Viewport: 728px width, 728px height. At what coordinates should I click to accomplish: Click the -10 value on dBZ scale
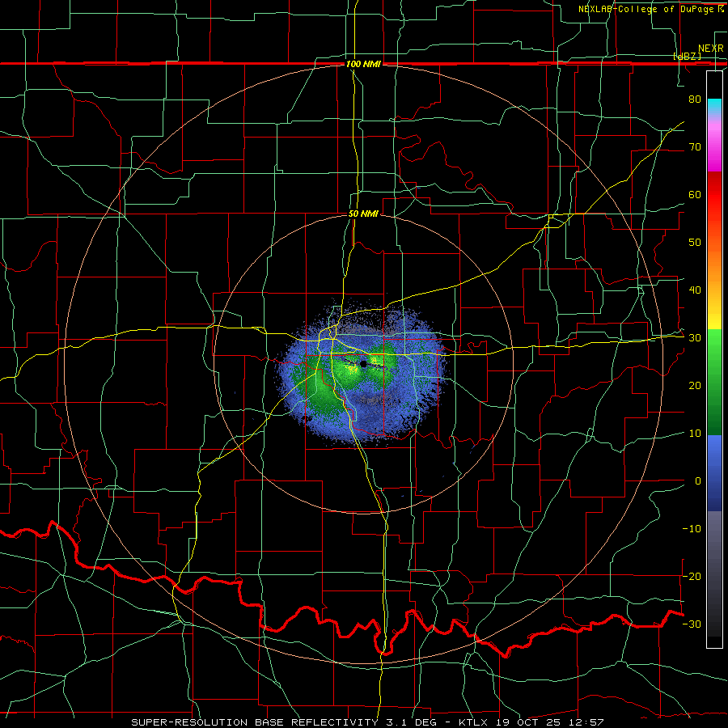pos(692,529)
